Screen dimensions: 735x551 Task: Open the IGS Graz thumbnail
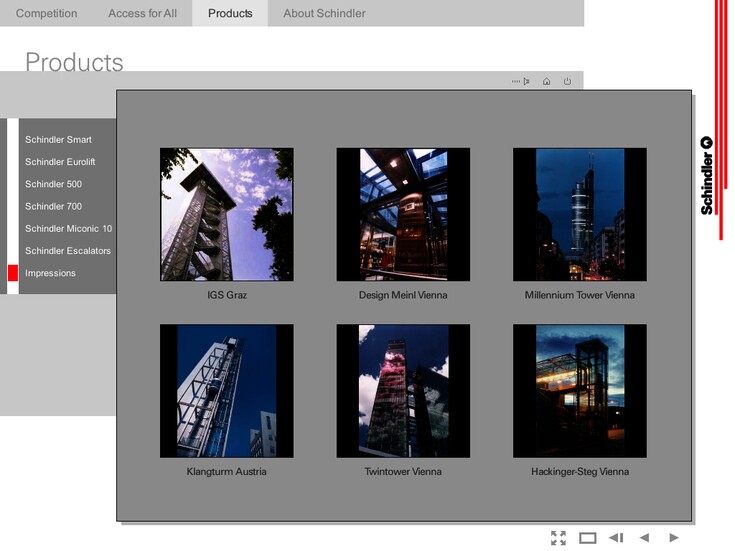coord(227,214)
